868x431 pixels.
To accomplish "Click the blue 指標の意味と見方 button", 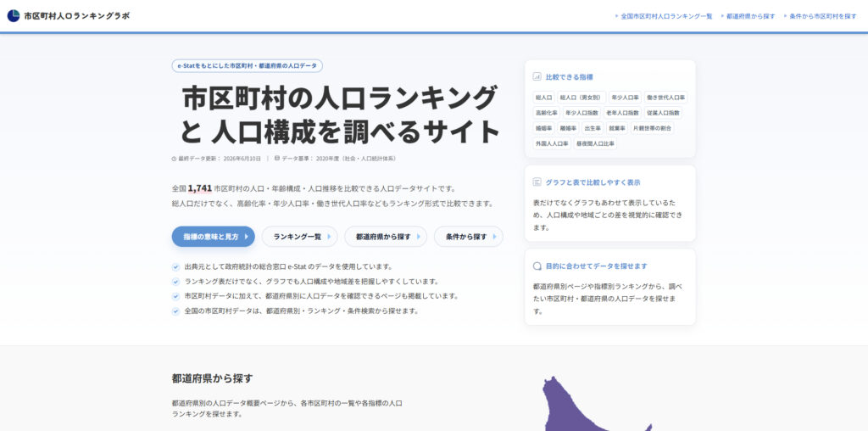I will click(x=213, y=237).
